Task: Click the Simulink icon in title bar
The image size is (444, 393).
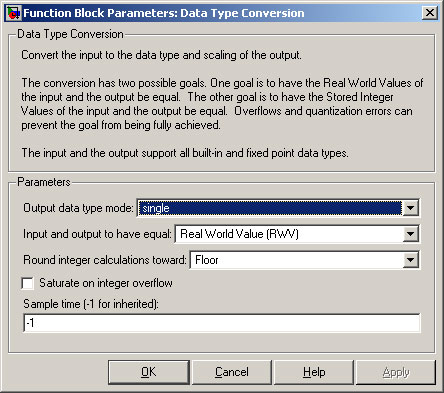Action: [13, 13]
